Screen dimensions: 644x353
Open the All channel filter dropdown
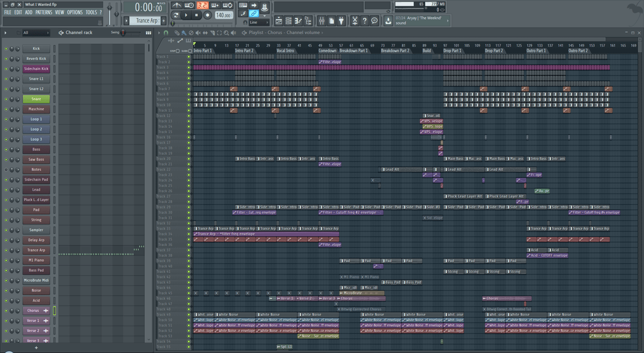pyautogui.click(x=35, y=33)
